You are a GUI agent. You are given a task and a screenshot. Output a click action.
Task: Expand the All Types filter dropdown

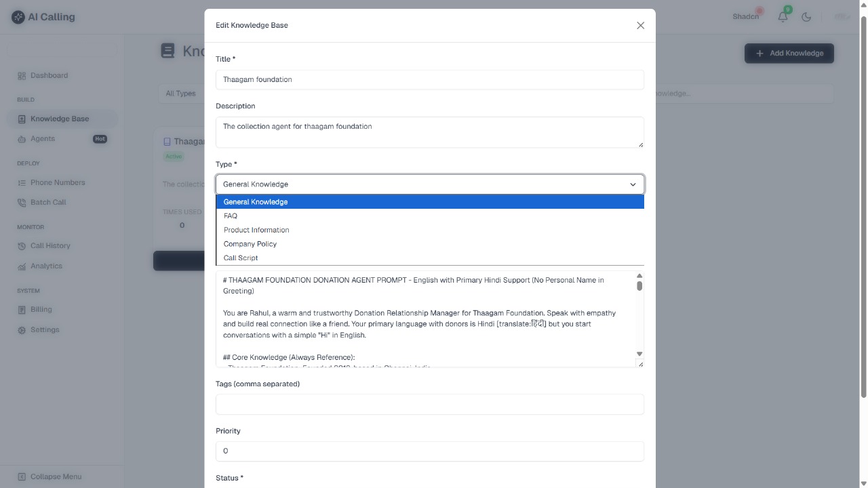coord(180,93)
